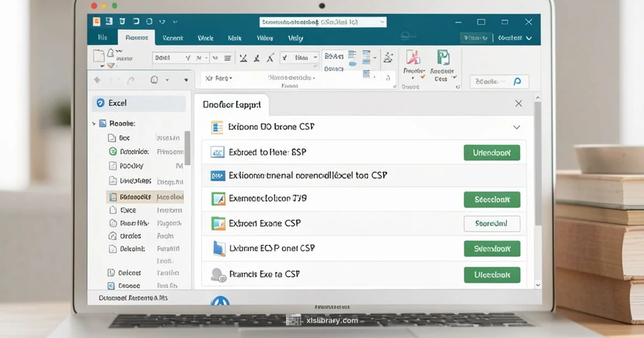This screenshot has width=644, height=338.
Task: Click inside the ribbon search box
Action: click(x=491, y=80)
